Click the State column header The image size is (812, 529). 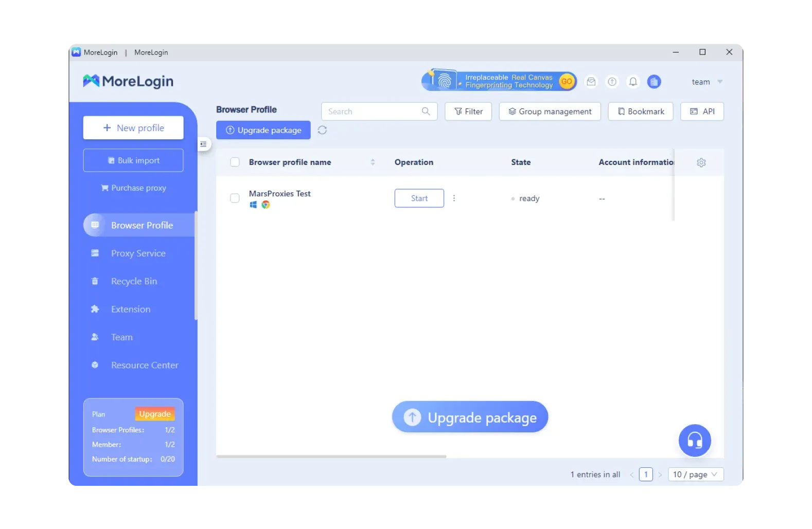521,162
